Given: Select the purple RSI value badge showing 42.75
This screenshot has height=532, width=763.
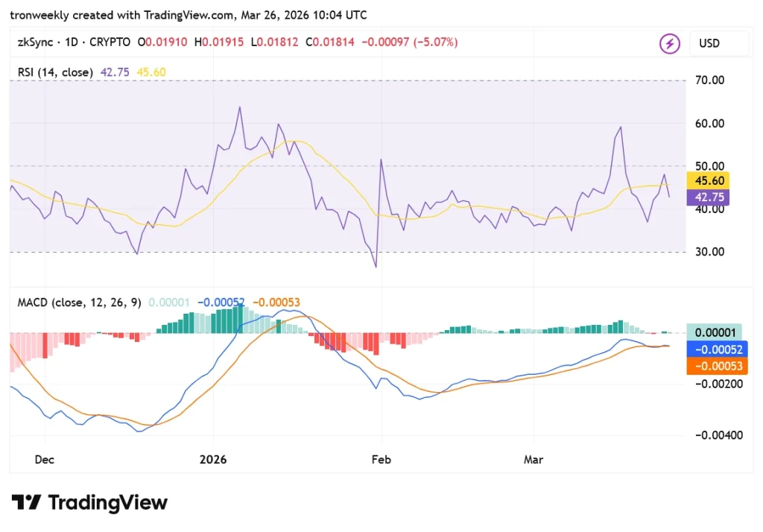Looking at the screenshot, I should click(708, 197).
